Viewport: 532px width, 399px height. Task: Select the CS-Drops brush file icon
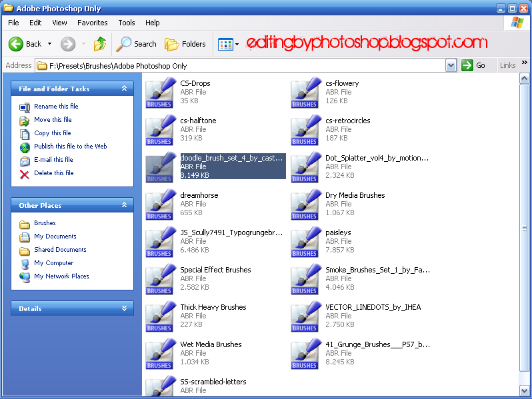pos(161,93)
